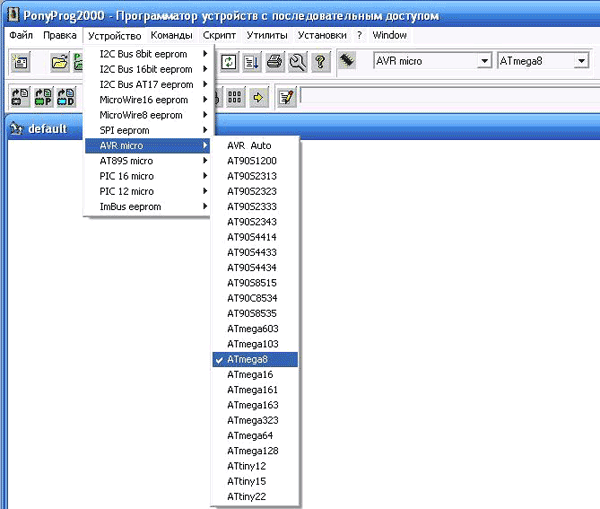Choose AT90S8535 from the device list

coord(255,313)
